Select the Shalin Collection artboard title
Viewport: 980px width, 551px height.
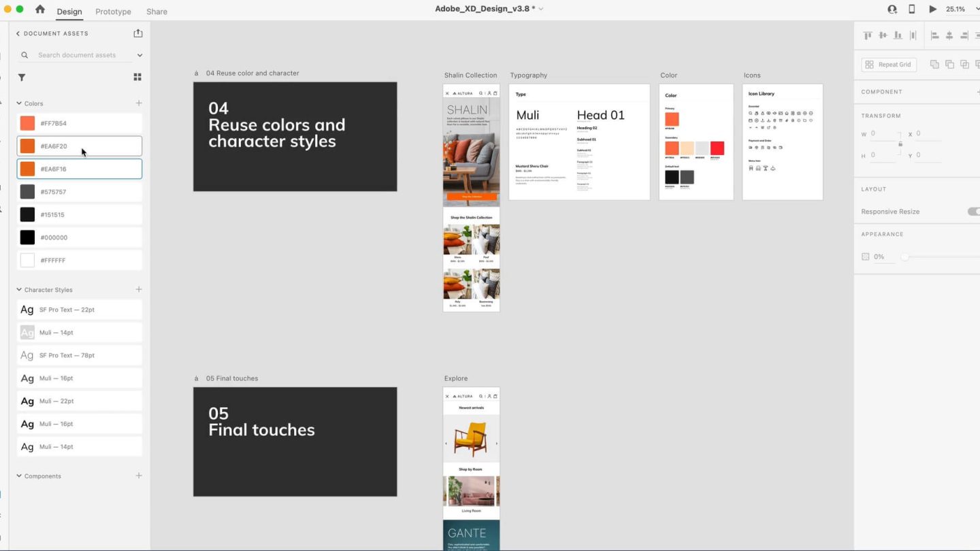470,76
